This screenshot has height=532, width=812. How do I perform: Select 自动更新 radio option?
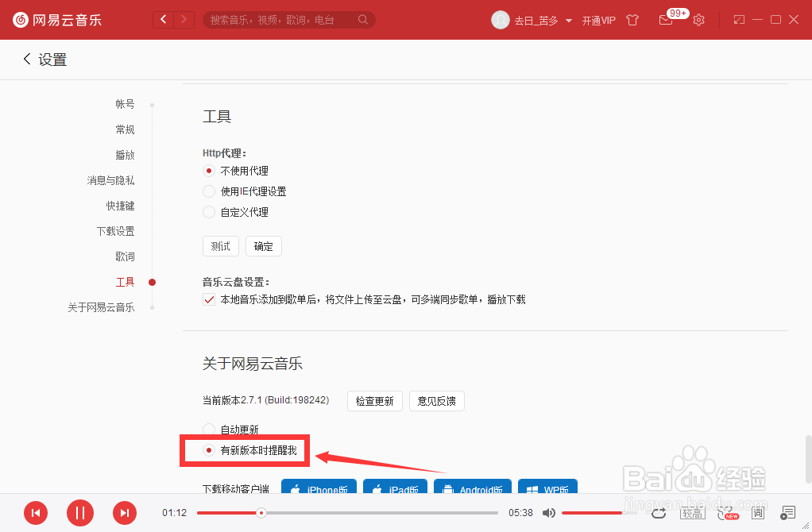coord(209,430)
